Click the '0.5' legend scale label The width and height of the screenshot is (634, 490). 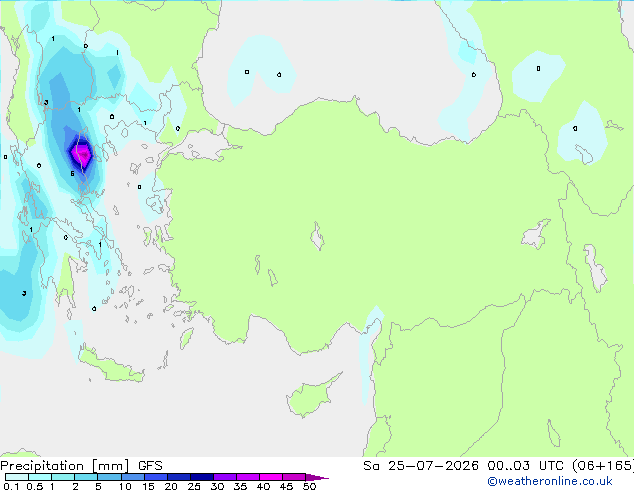coord(35,486)
